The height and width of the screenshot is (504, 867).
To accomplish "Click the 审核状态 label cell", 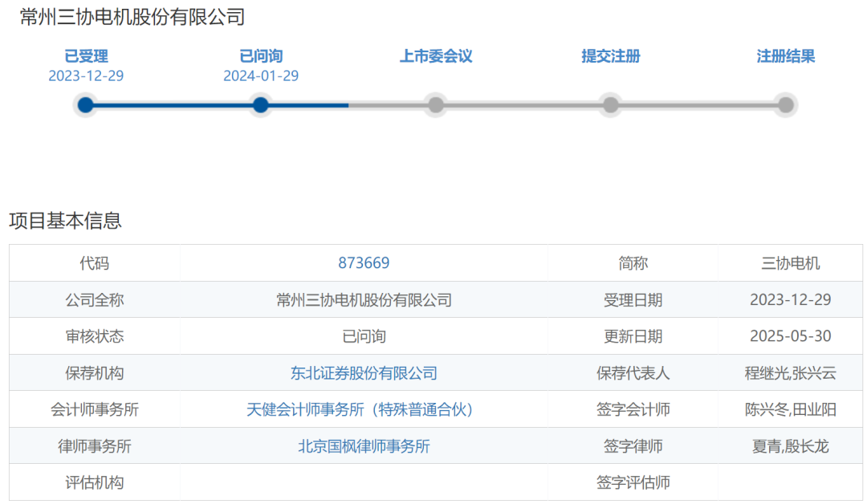I will tap(95, 336).
